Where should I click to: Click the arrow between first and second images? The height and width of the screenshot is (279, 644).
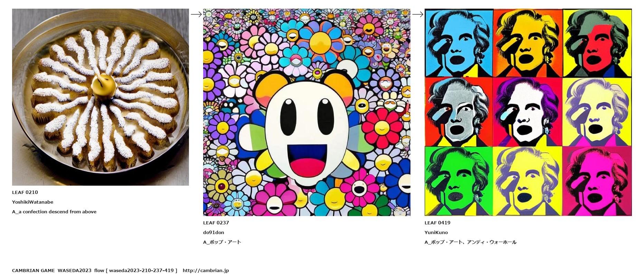(x=196, y=14)
